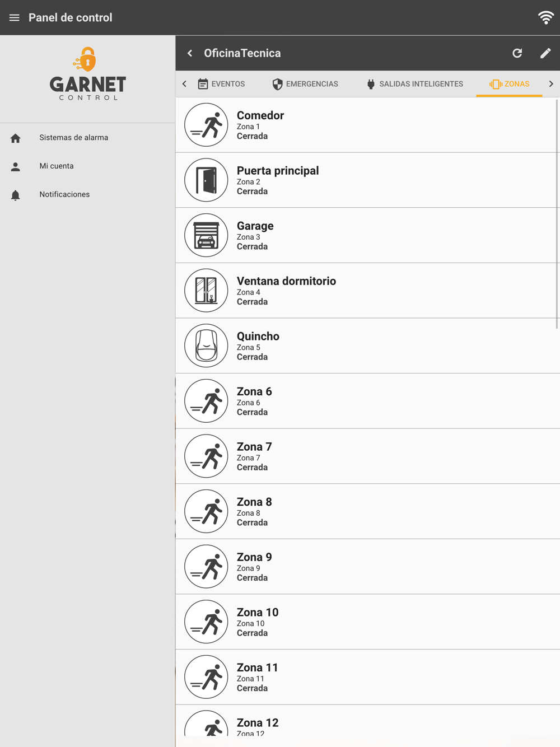Go back using the OficinaTecnica arrow
Image resolution: width=560 pixels, height=747 pixels.
pos(190,53)
